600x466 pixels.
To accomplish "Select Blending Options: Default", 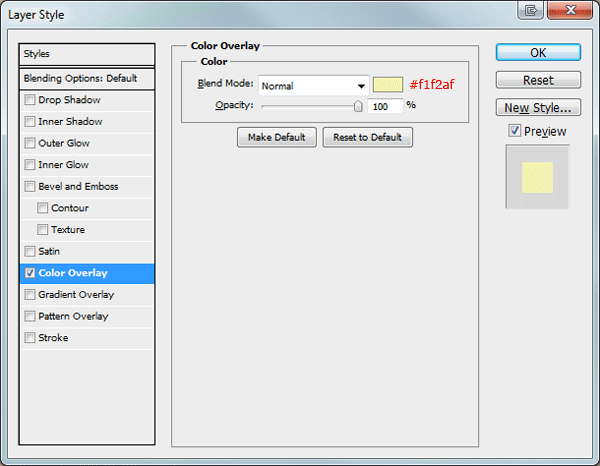I will (x=87, y=78).
